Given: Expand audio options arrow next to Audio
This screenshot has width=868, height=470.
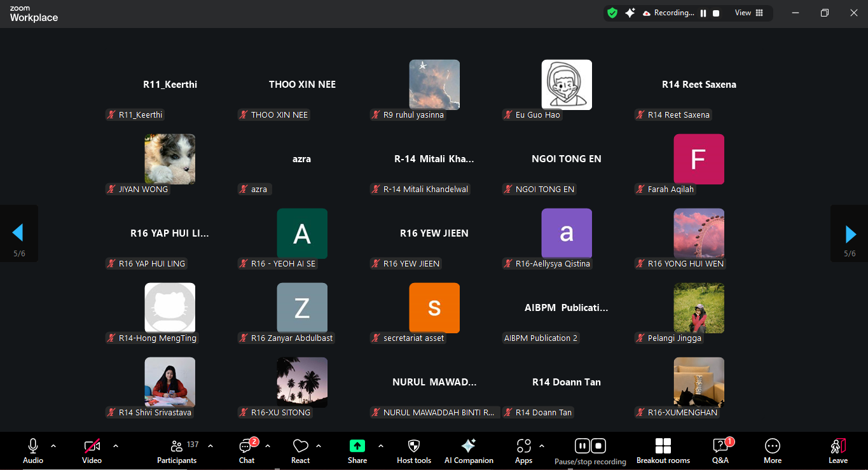Looking at the screenshot, I should click(53, 446).
